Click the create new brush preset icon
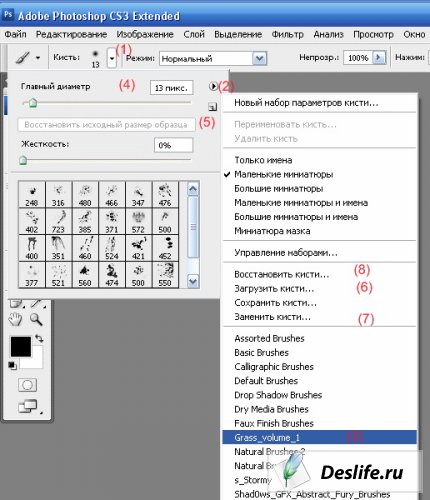Screen dimensions: 430x500 [x=212, y=107]
